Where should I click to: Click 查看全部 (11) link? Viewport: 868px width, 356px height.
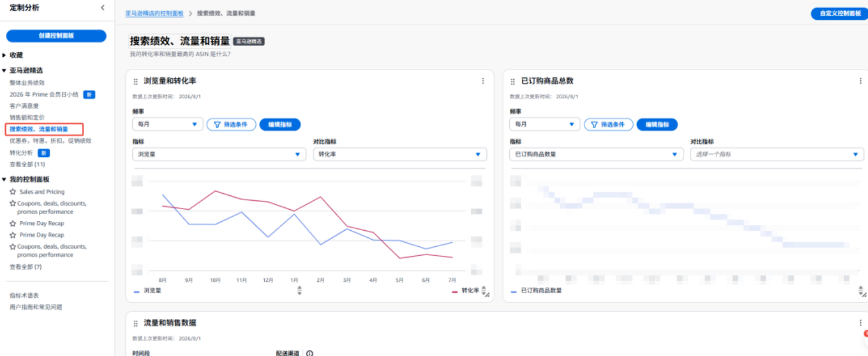tap(27, 164)
